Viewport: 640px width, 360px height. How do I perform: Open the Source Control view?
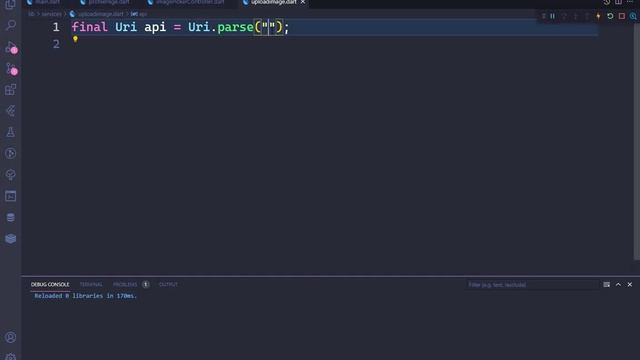pyautogui.click(x=11, y=69)
